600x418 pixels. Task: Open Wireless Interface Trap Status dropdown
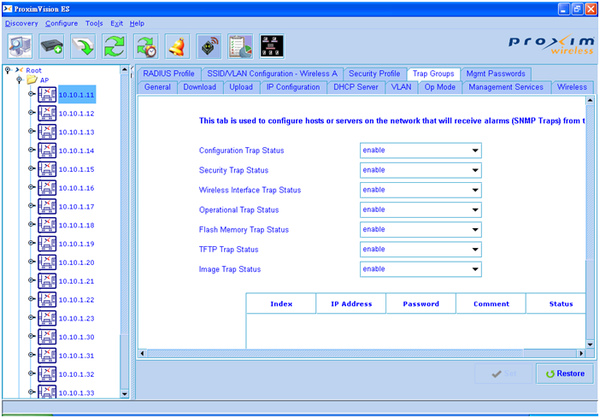coord(421,190)
